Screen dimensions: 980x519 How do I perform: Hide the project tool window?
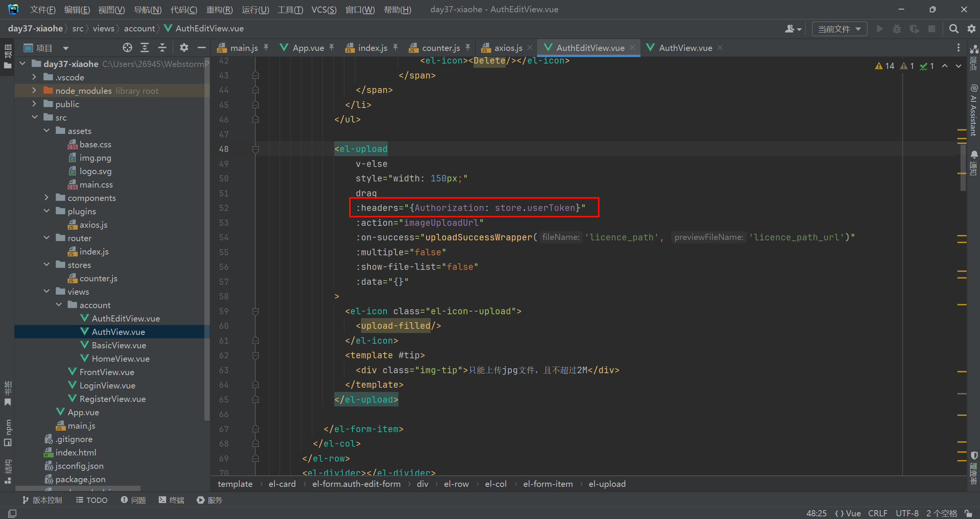(x=202, y=48)
